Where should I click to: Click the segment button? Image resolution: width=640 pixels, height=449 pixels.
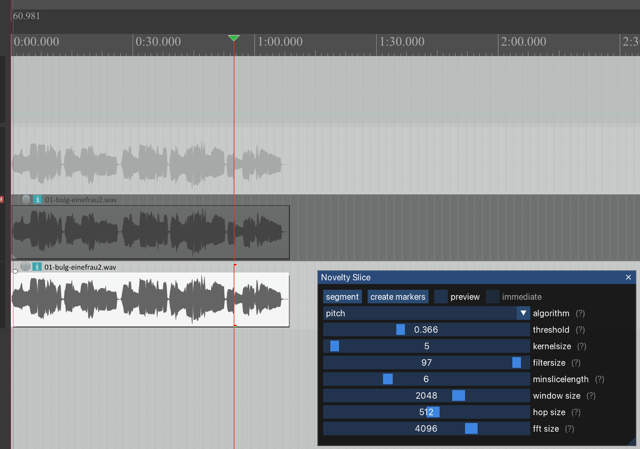click(342, 297)
